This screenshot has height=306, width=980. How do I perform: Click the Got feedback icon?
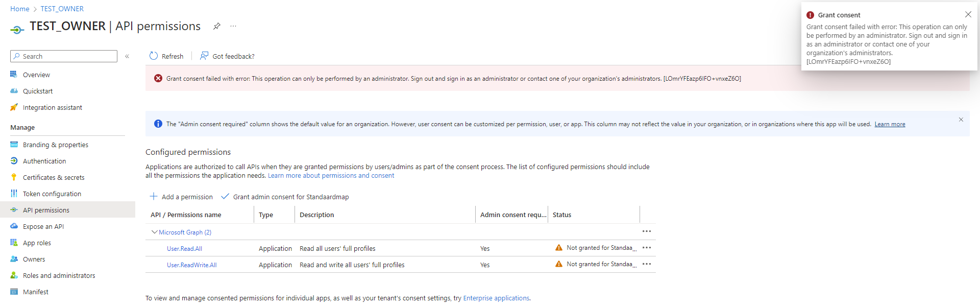coord(204,56)
